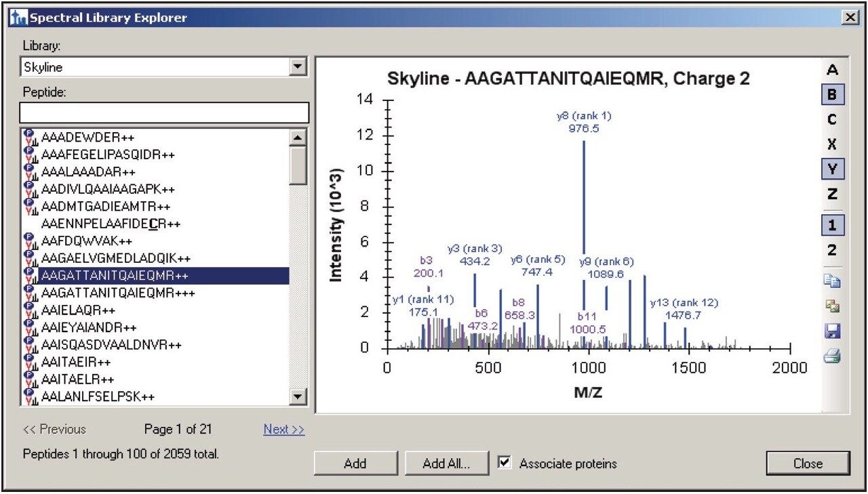Click the icon beside AAISQASDVAALDNVR++
This screenshot has width=868, height=494.
[x=31, y=344]
